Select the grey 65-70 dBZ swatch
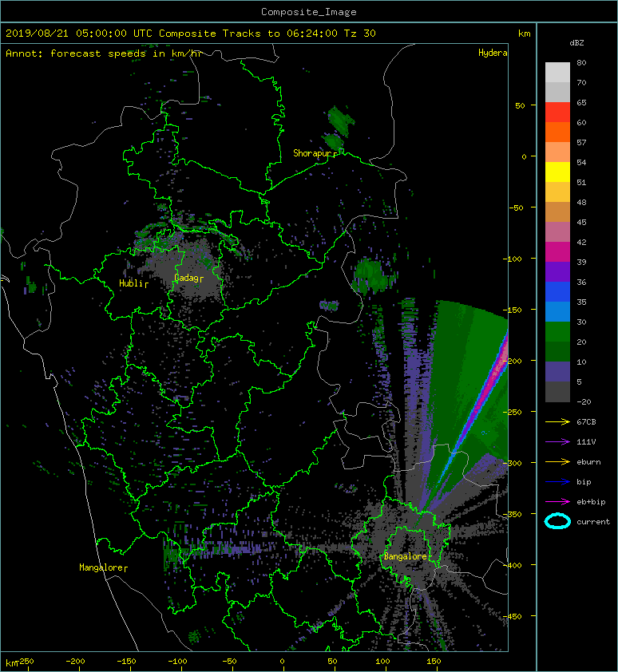This screenshot has width=618, height=672. (x=557, y=92)
